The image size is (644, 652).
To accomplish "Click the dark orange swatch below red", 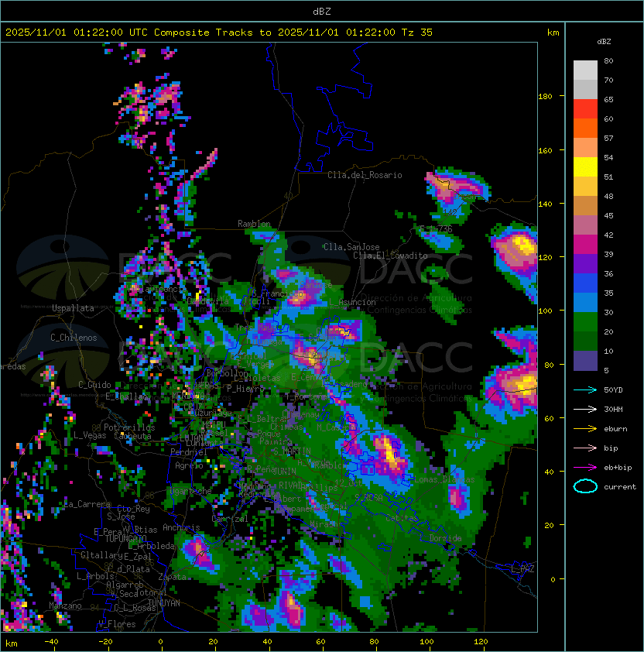I will tap(585, 129).
